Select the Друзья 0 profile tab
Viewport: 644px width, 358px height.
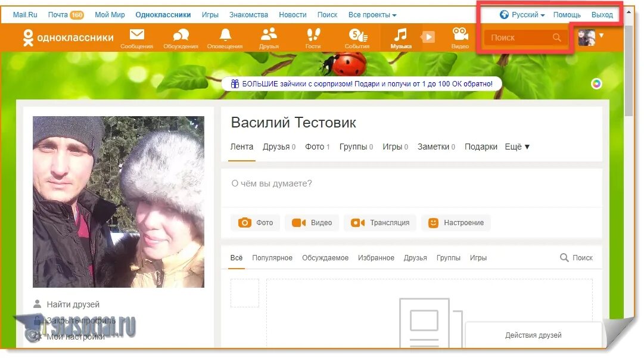(x=279, y=147)
